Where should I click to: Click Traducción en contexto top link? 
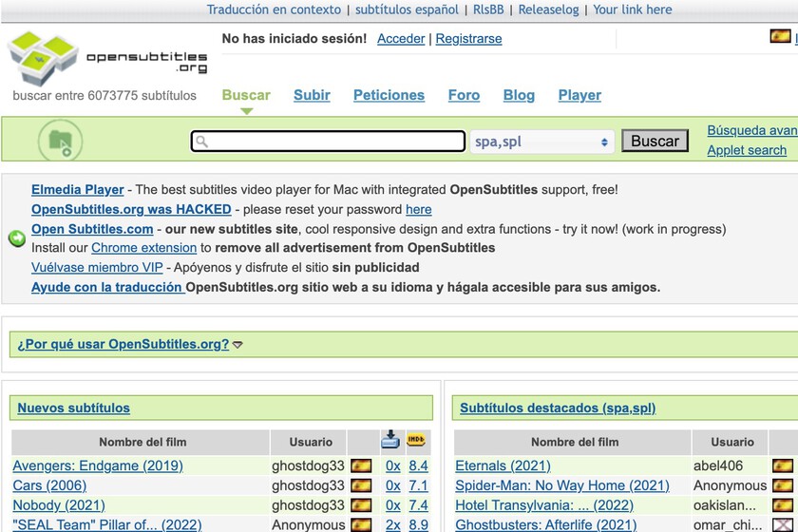(x=274, y=9)
